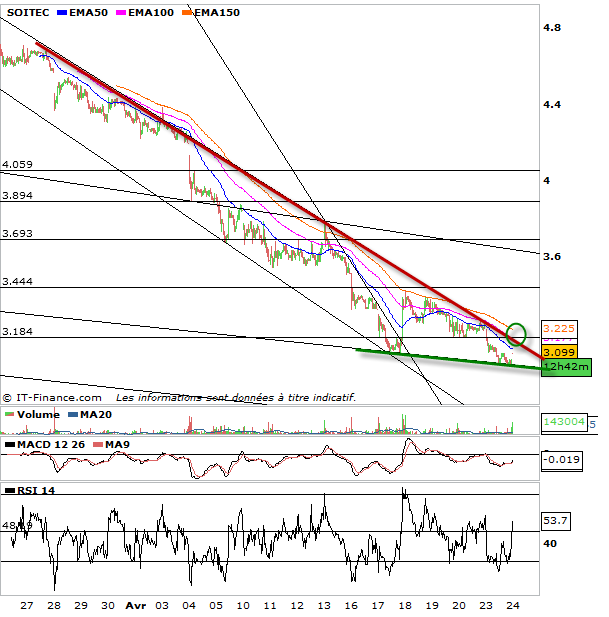The width and height of the screenshot is (609, 617).
Task: Select the 3.225 orange price tag
Action: [x=558, y=328]
